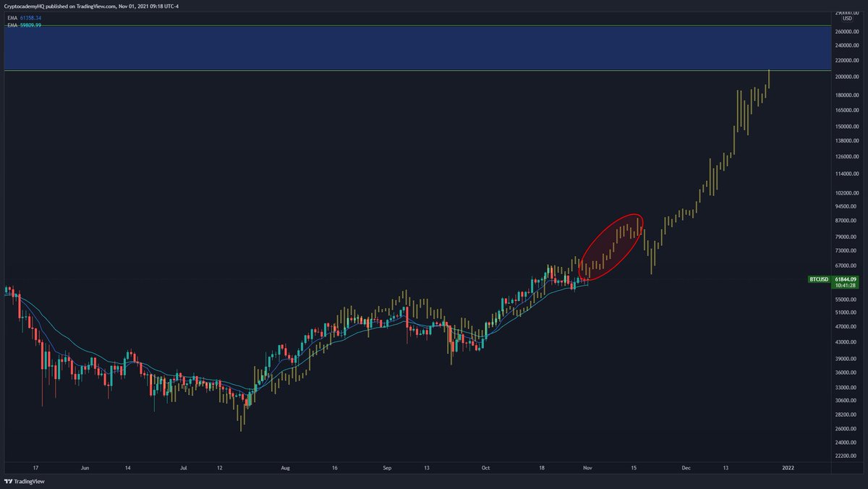Click the 138000.00 price axis label
The width and height of the screenshot is (868, 489).
point(846,140)
